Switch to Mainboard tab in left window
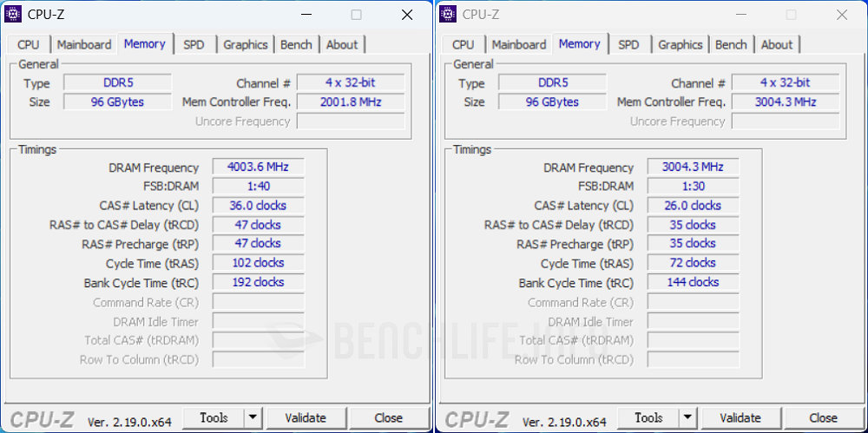Image resolution: width=868 pixels, height=433 pixels. [x=84, y=45]
